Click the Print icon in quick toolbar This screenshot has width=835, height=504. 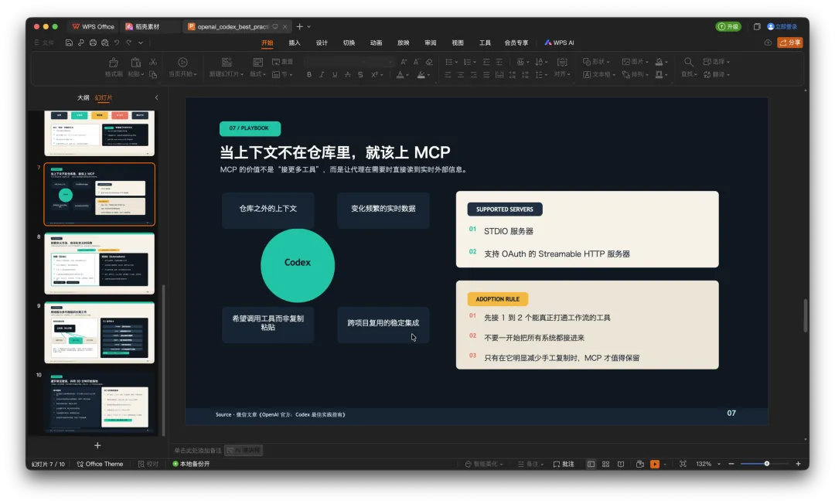coord(94,43)
